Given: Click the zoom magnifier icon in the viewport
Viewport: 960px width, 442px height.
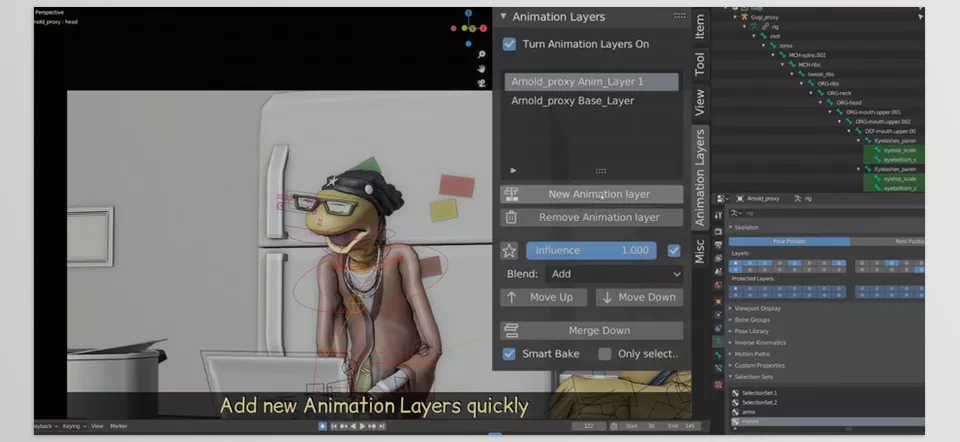Looking at the screenshot, I should tap(482, 55).
